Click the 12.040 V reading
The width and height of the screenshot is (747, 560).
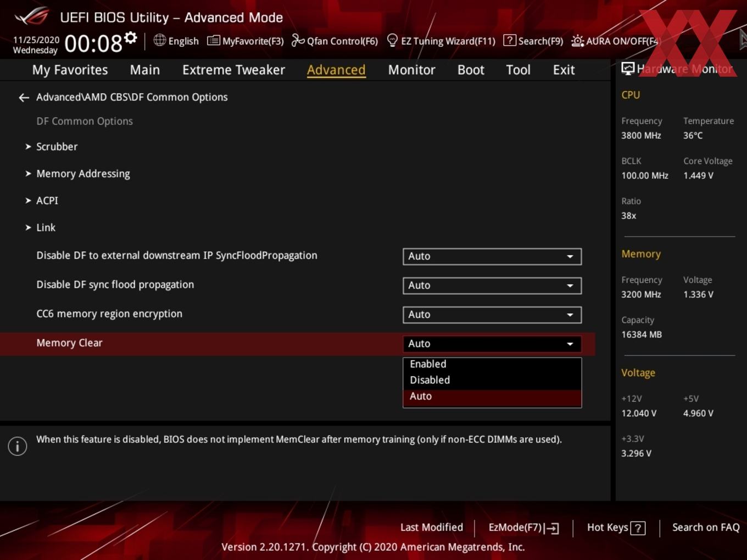tap(639, 413)
